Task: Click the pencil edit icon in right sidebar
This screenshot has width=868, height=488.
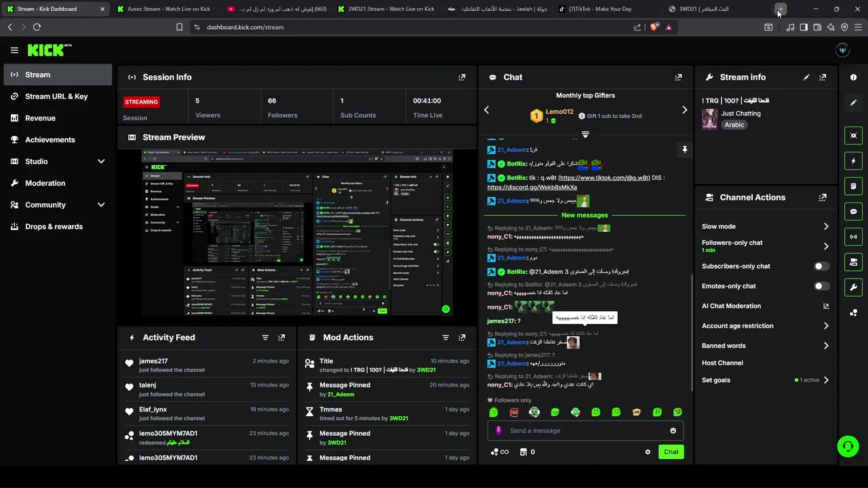Action: point(853,102)
